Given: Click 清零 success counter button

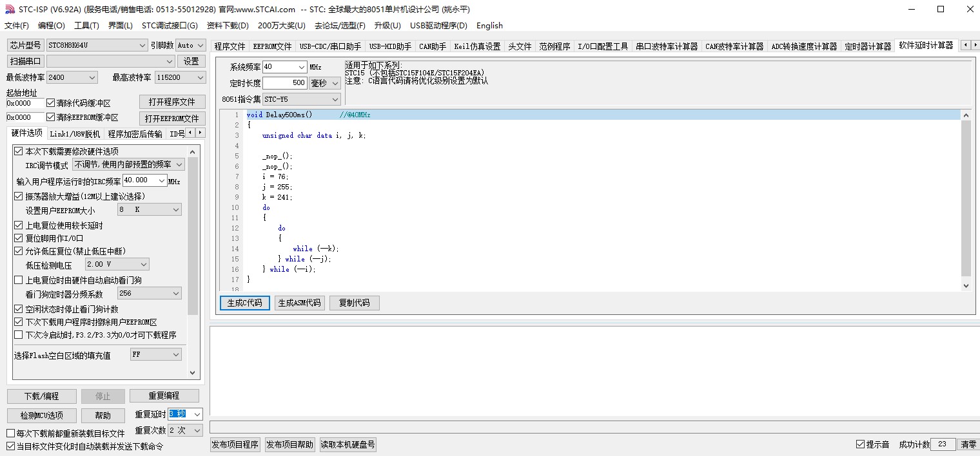Looking at the screenshot, I should 968,444.
